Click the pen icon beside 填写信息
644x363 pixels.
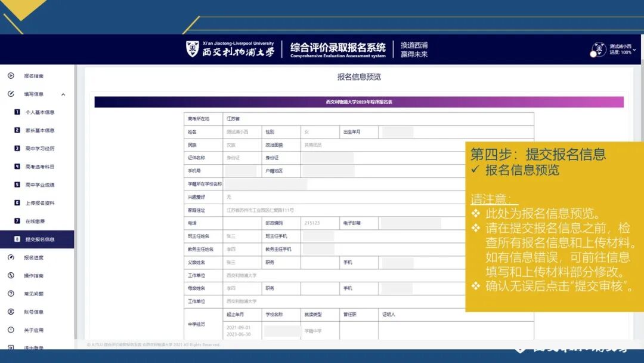[x=10, y=94]
